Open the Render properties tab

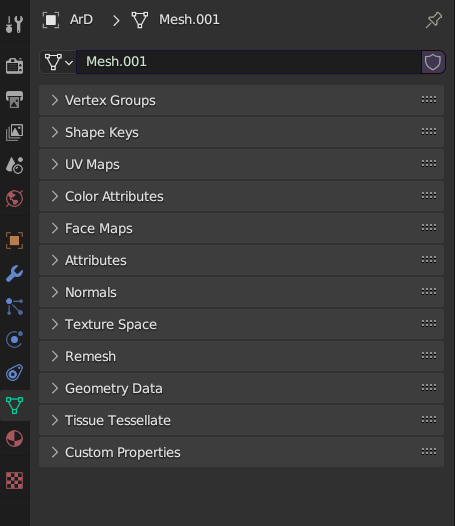point(14,65)
